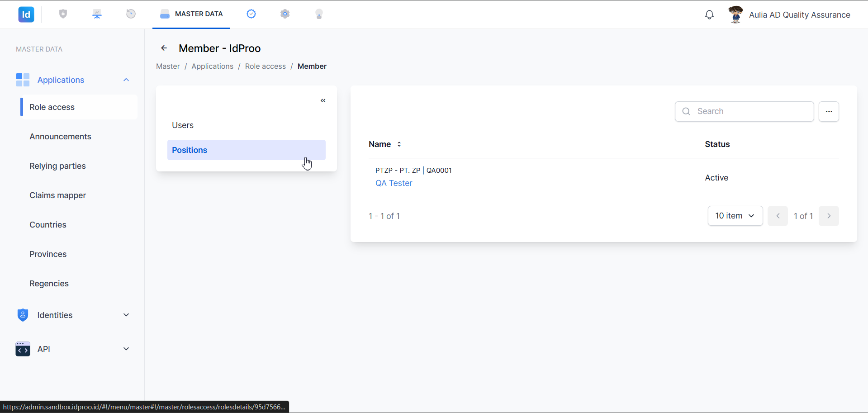Click the Status column header
Screen dimensions: 868x413
(x=717, y=144)
